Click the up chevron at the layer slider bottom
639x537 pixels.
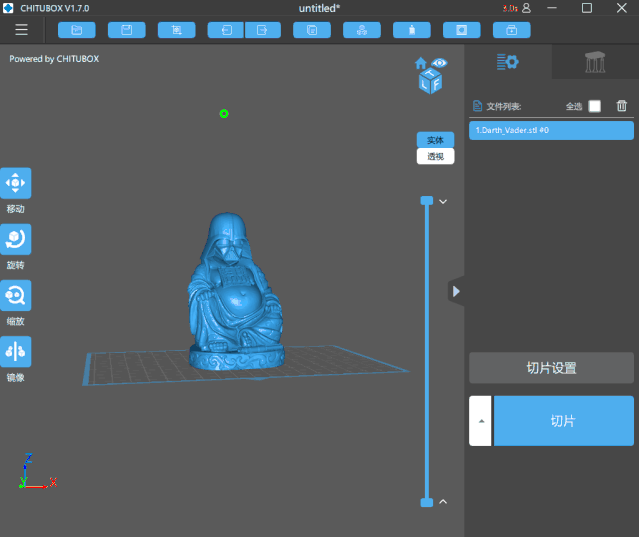(443, 501)
